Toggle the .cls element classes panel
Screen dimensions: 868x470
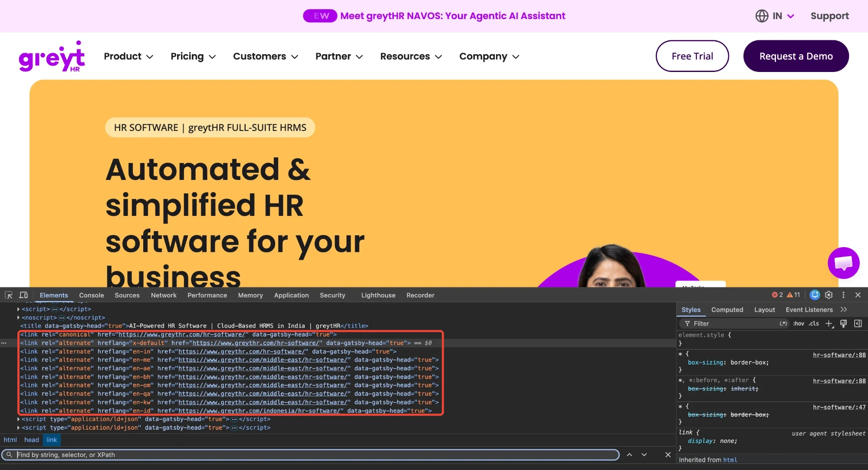[x=814, y=323]
